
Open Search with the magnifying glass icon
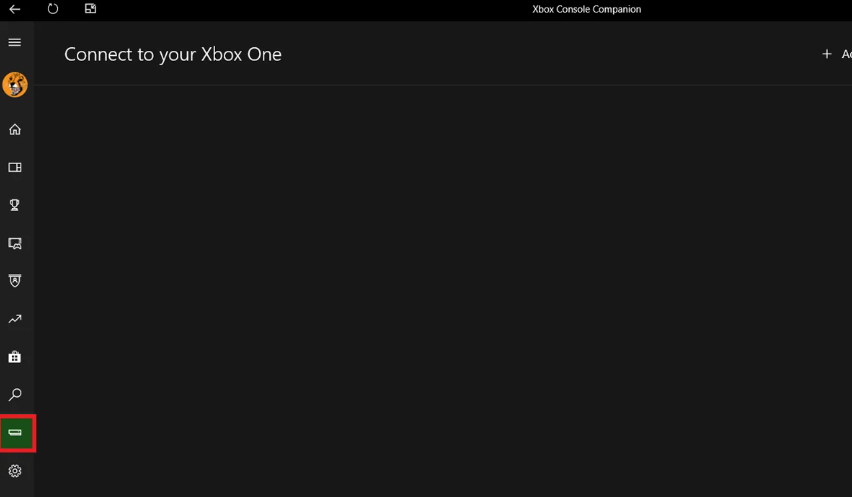click(x=15, y=395)
